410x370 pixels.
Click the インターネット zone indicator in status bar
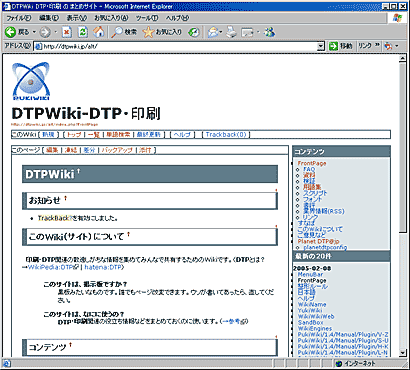tap(356, 363)
